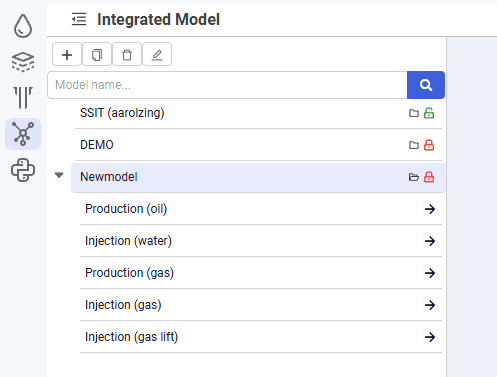
Task: Toggle the red lock on DEMO row
Action: 429,145
